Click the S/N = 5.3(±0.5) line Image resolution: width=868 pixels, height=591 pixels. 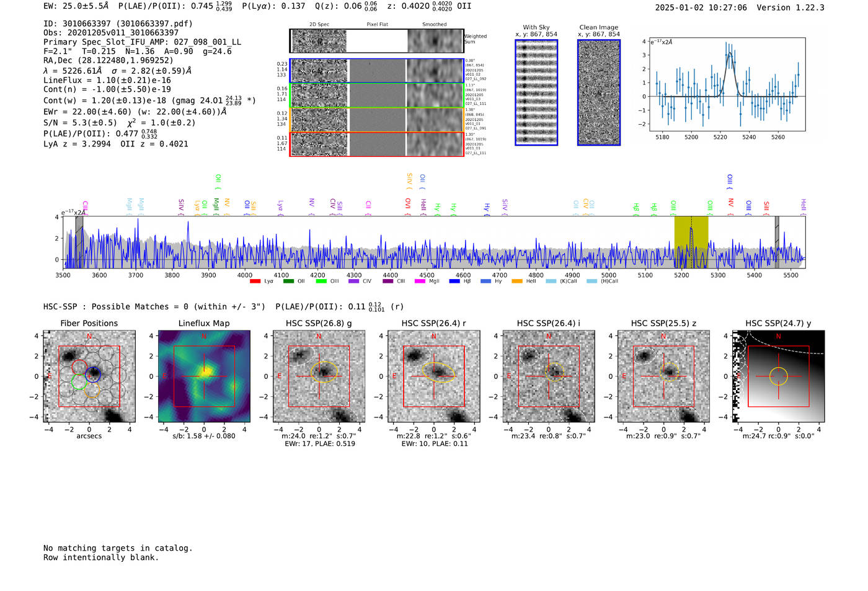click(119, 123)
